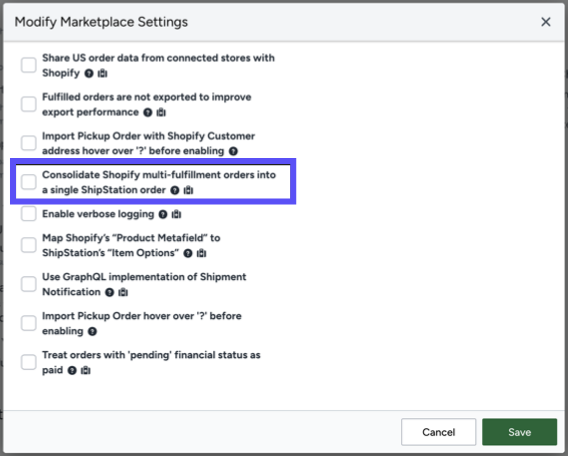This screenshot has height=456, width=568.
Task: Click help icon for Consolidate Shopify multi-fulfillment orders
Action: point(175,190)
